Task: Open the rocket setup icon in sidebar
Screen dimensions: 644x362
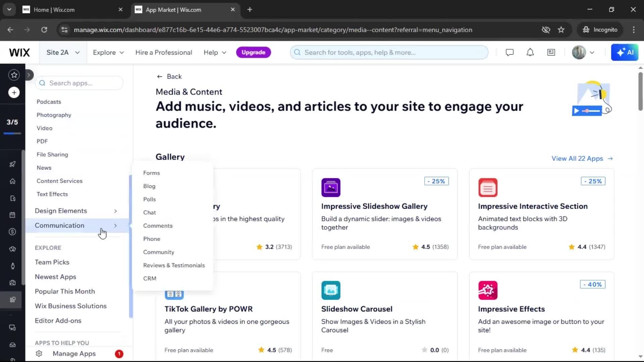Action: tap(12, 164)
